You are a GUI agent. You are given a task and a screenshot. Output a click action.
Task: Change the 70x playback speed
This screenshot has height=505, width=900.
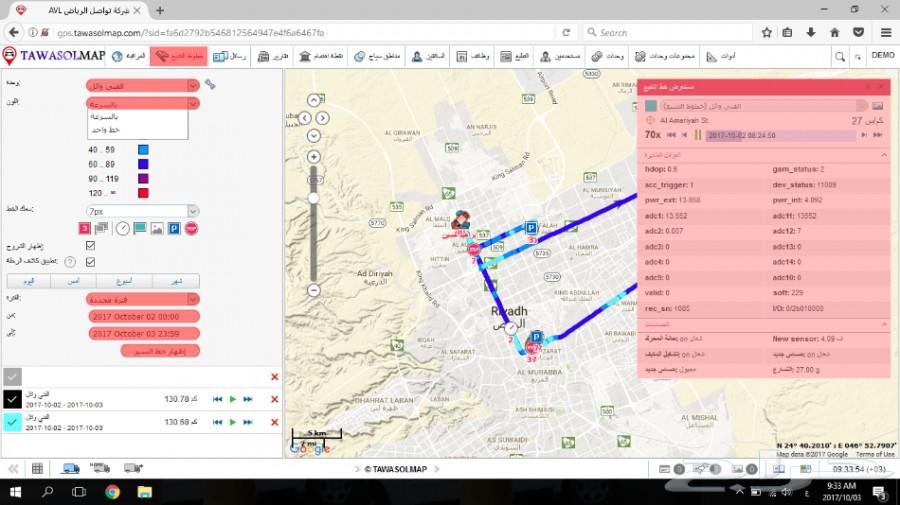click(x=653, y=135)
